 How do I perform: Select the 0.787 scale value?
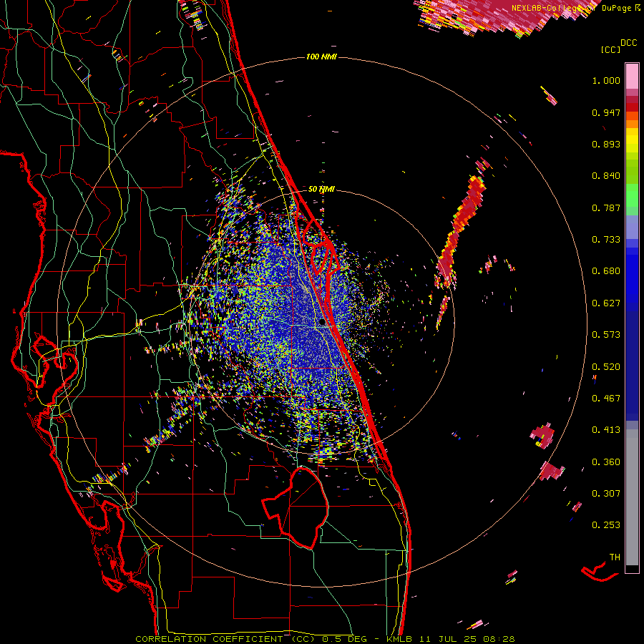pyautogui.click(x=606, y=208)
